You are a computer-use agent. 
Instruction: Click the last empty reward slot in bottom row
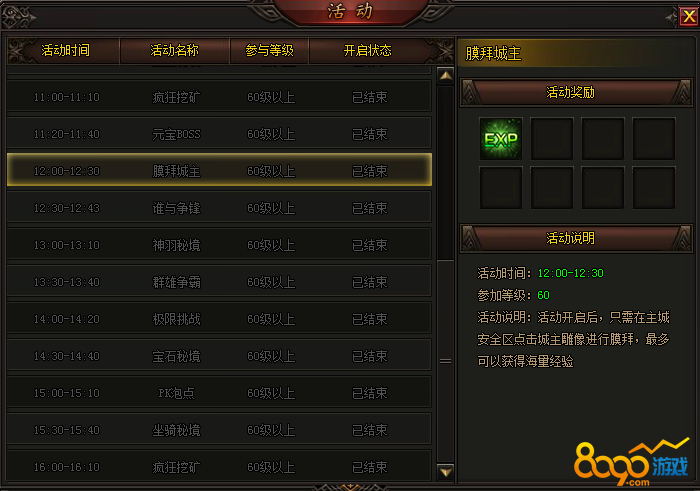point(654,188)
